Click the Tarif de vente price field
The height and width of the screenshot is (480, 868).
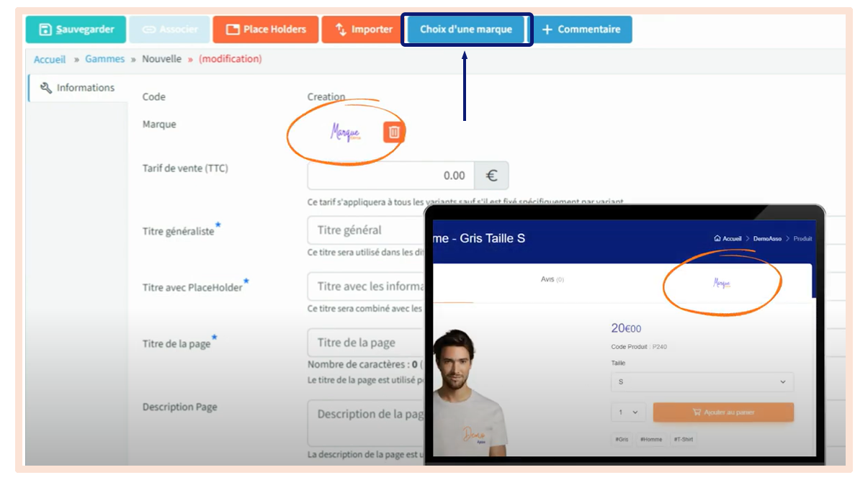(x=390, y=176)
